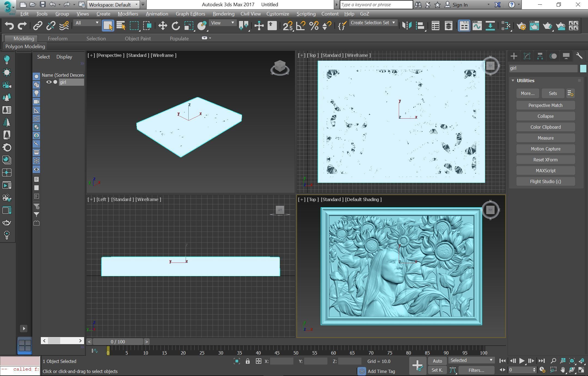The image size is (588, 376).
Task: Open the Workspace: Default dropdown
Action: (x=113, y=5)
